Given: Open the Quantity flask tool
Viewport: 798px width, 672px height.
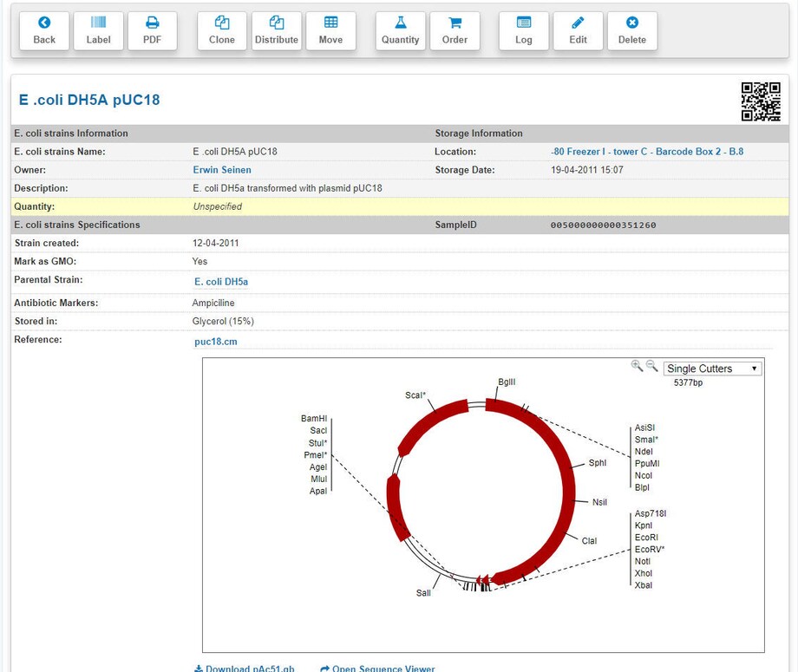Looking at the screenshot, I should [401, 31].
